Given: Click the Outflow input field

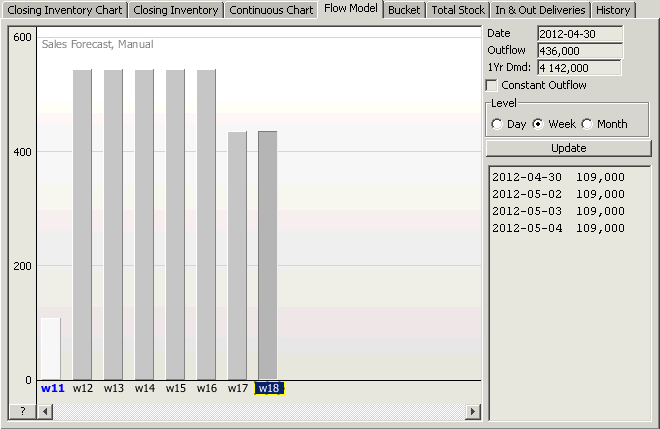Looking at the screenshot, I should click(580, 51).
